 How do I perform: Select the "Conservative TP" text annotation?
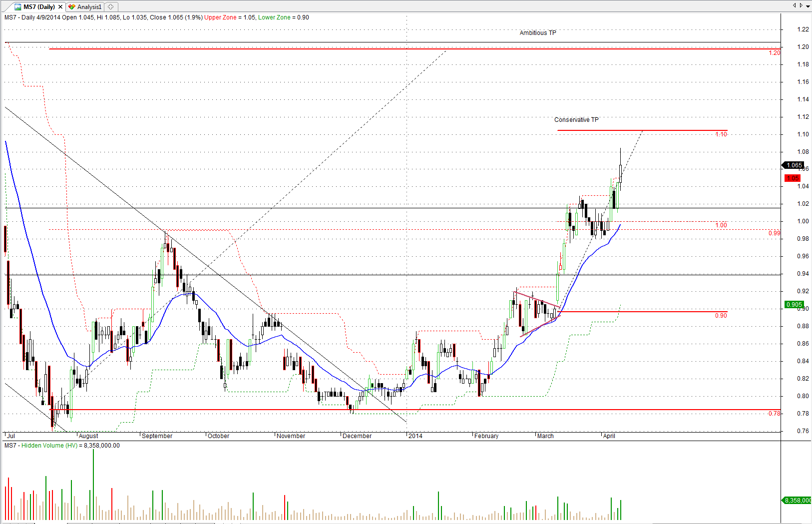(576, 120)
